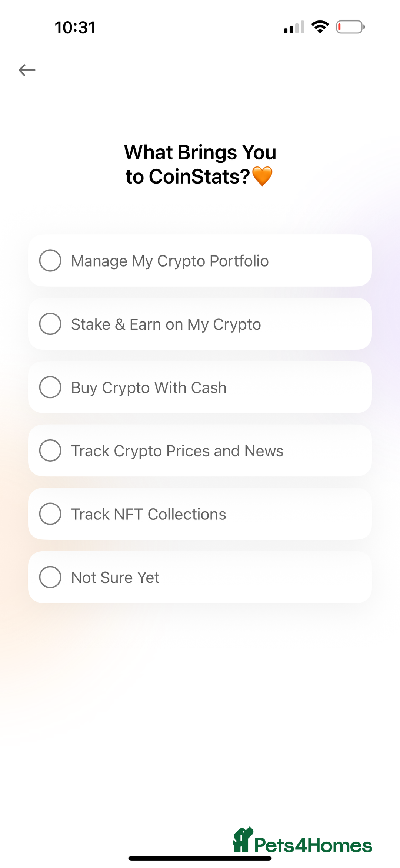Select the radio circle for Manage My Crypto Portfolio
The image size is (400, 868).
(x=50, y=261)
